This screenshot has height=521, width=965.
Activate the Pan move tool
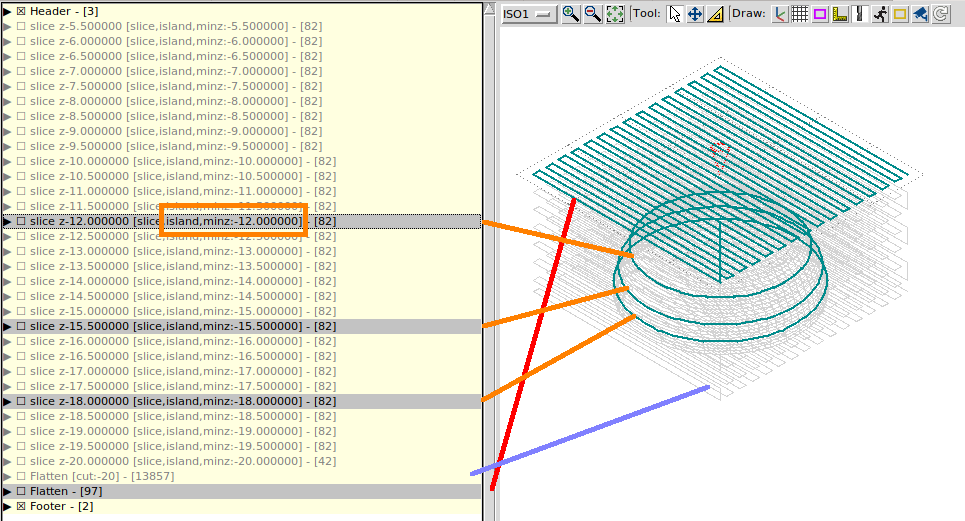point(695,14)
